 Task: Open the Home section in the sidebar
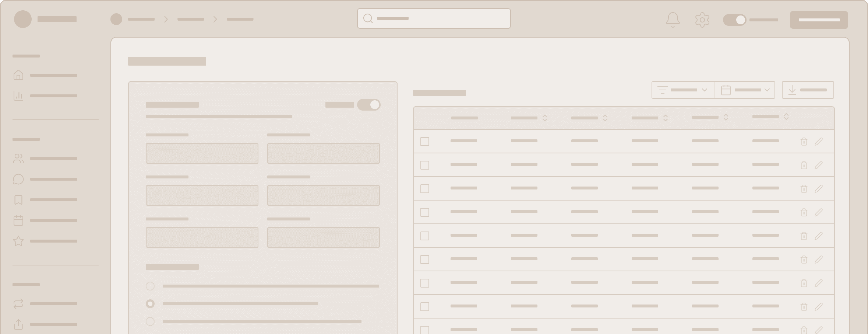click(18, 75)
